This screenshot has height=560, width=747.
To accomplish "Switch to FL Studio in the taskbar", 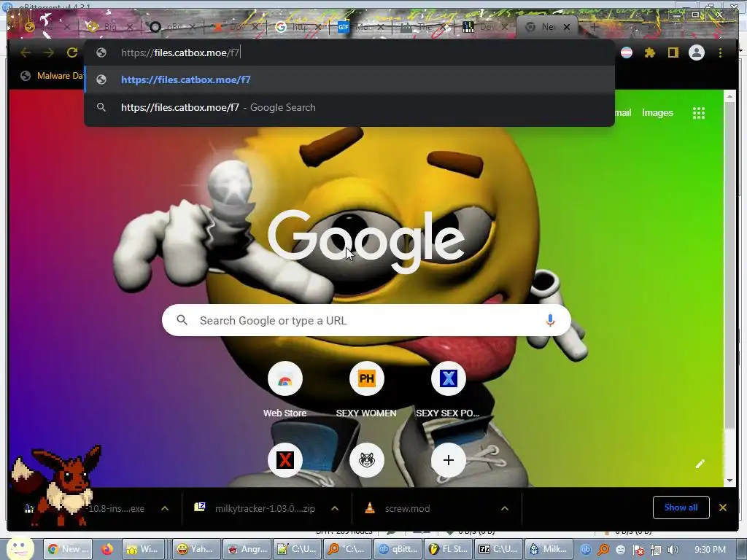I will (x=449, y=549).
